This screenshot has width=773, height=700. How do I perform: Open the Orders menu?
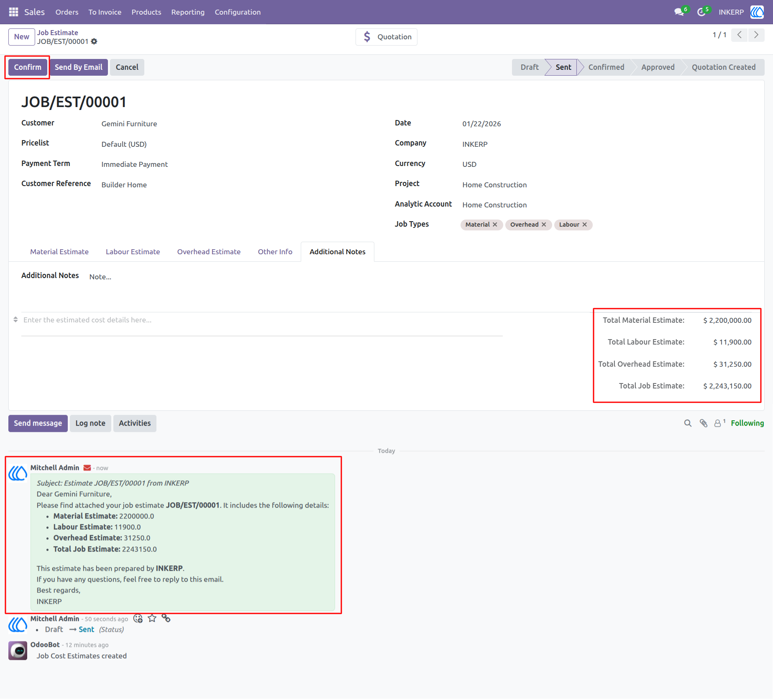[x=67, y=12]
